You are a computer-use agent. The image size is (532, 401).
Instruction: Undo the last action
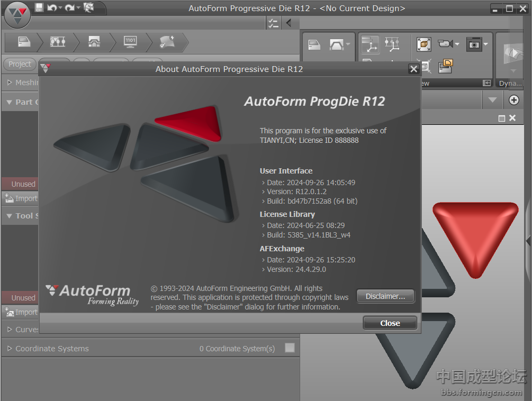[52, 7]
